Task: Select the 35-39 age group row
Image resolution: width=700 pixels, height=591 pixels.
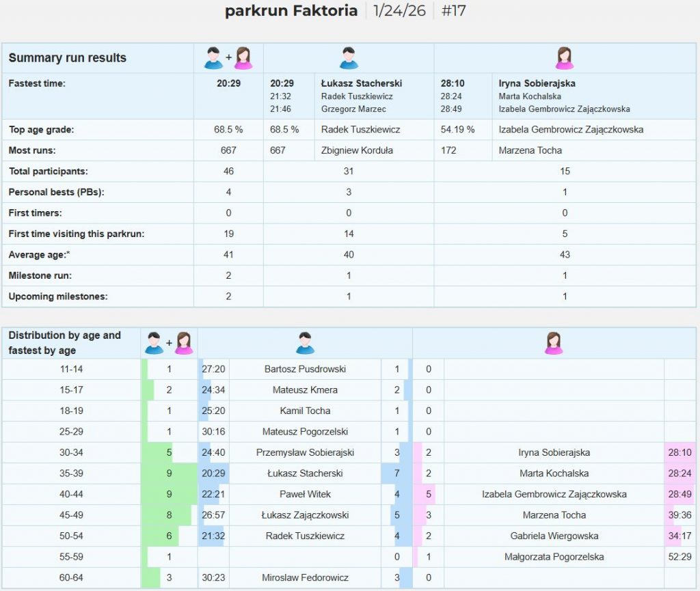Action: coord(349,473)
